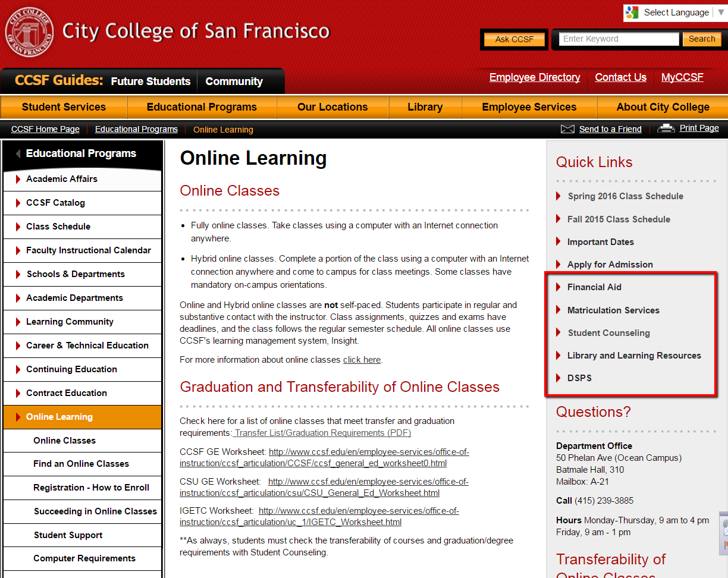The height and width of the screenshot is (578, 728).
Task: Collapse the Online Learning sidebar section arrow
Action: (18, 417)
